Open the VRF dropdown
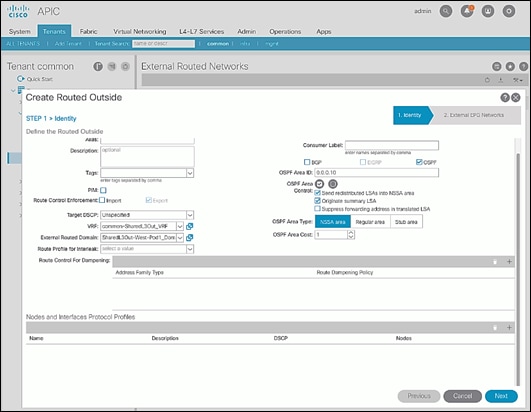Image resolution: width=531 pixels, height=412 pixels. 180,226
